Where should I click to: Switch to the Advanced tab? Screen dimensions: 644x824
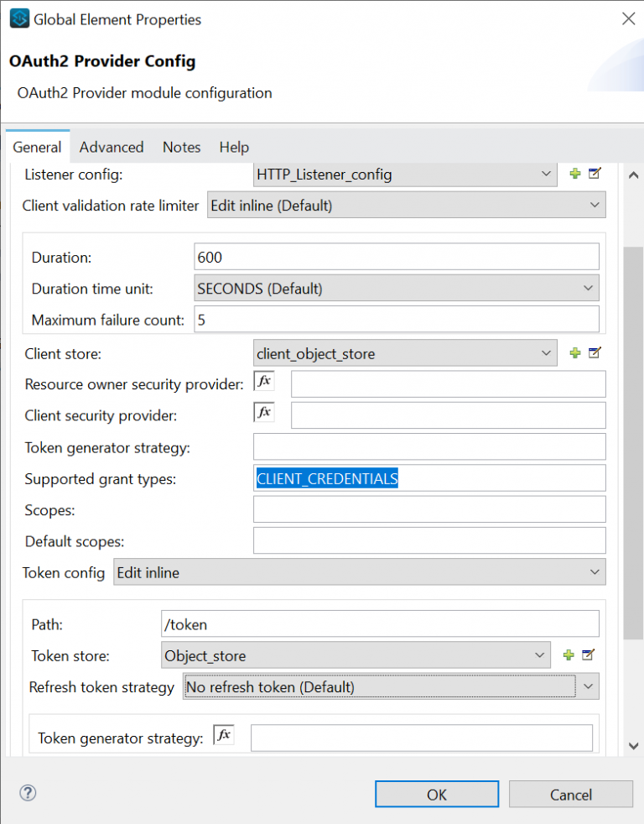(112, 147)
